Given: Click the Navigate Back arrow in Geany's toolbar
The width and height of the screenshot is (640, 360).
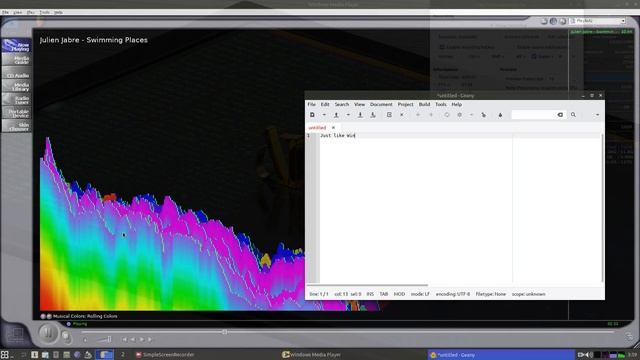Looking at the screenshot, I should [418, 115].
